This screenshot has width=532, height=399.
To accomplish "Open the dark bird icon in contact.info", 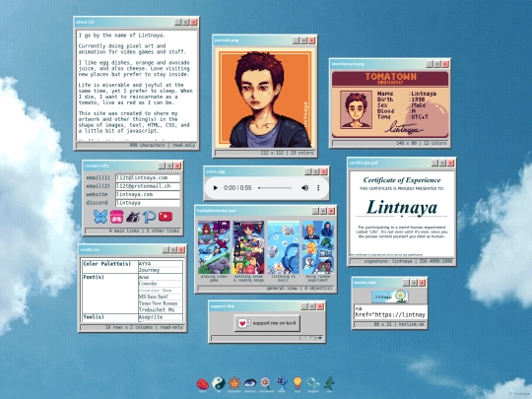I will (x=133, y=217).
